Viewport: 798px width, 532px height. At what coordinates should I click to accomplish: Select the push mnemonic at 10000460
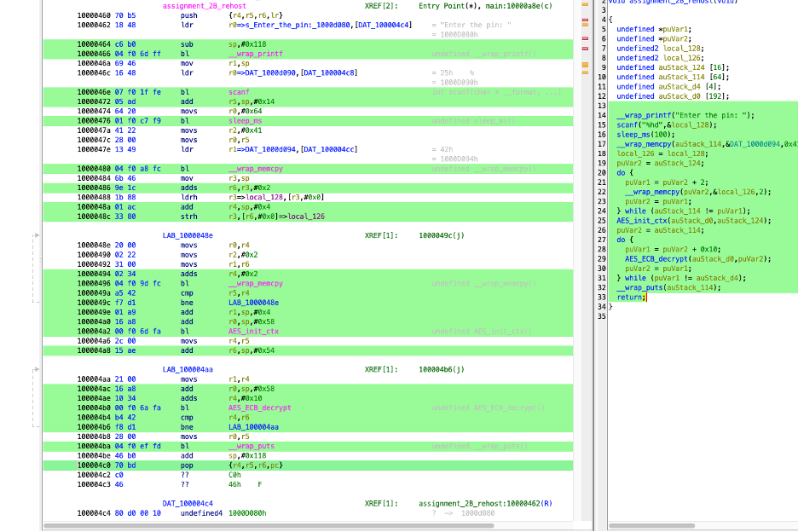[188, 16]
